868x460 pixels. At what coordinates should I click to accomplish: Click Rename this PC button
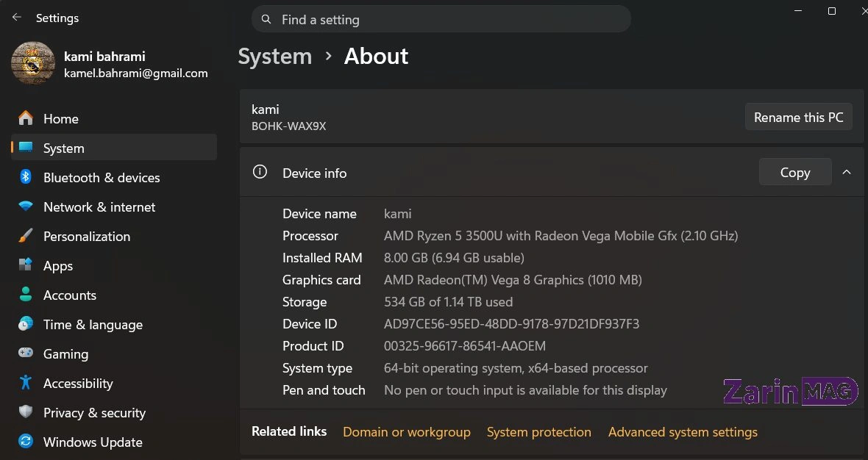coord(798,117)
